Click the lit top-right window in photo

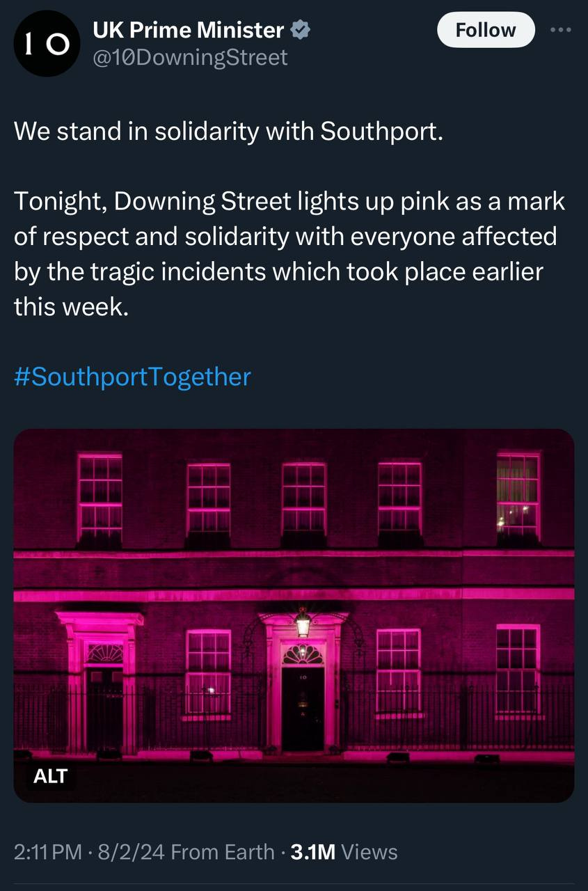point(518,496)
